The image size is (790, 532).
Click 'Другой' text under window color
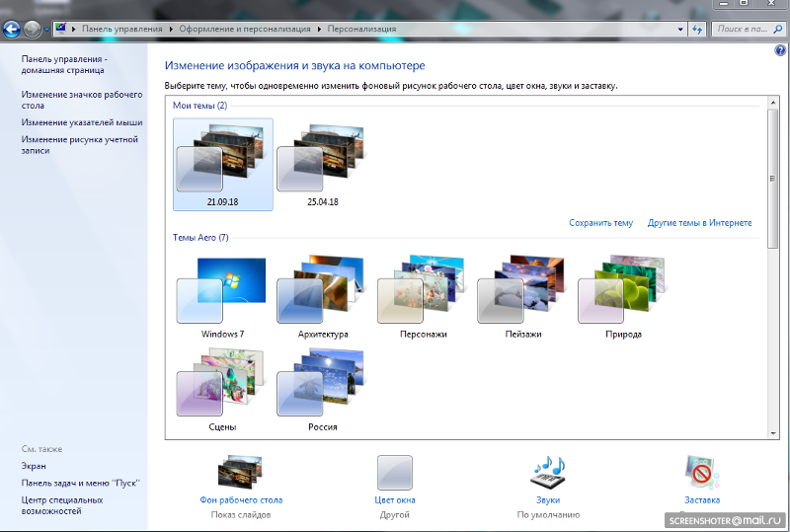click(x=394, y=515)
